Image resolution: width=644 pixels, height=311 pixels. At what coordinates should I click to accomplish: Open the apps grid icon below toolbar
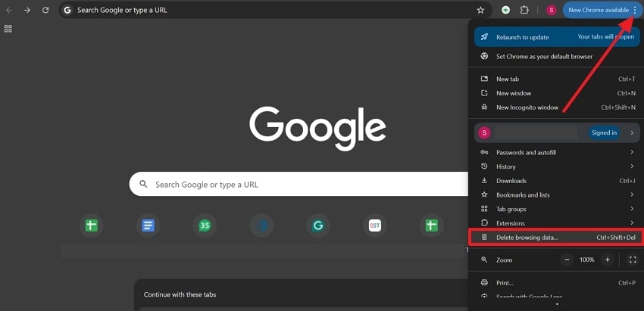(8, 29)
